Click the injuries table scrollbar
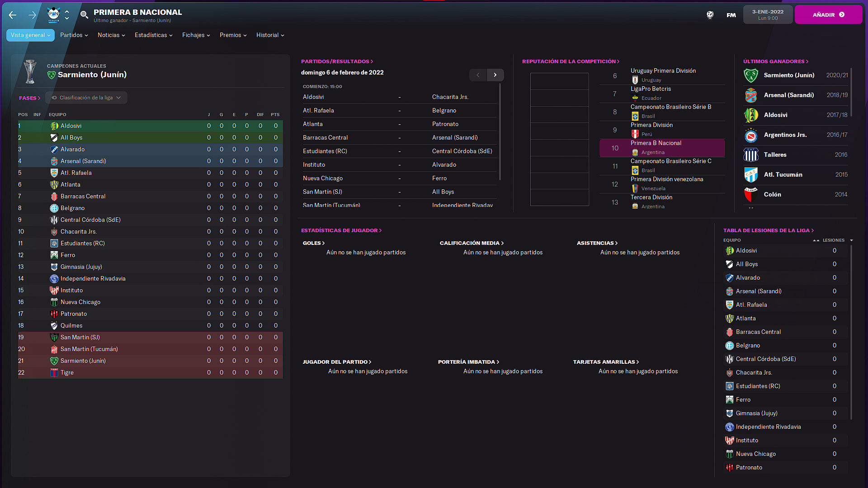 (x=851, y=332)
